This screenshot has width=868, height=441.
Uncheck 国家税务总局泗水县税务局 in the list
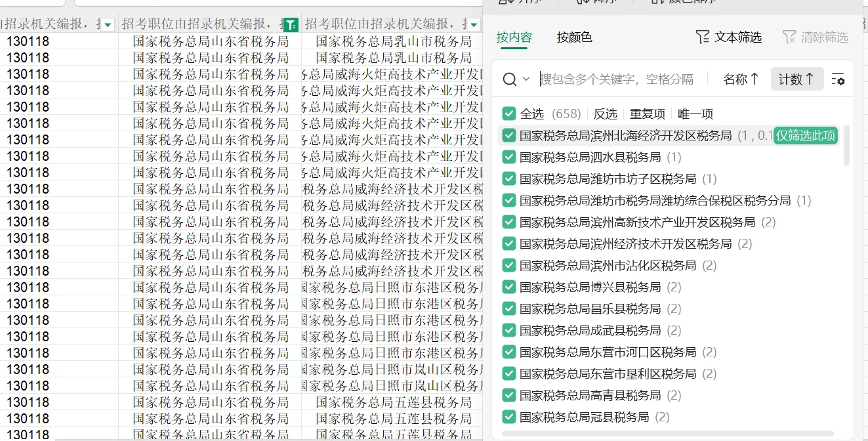[x=509, y=157]
